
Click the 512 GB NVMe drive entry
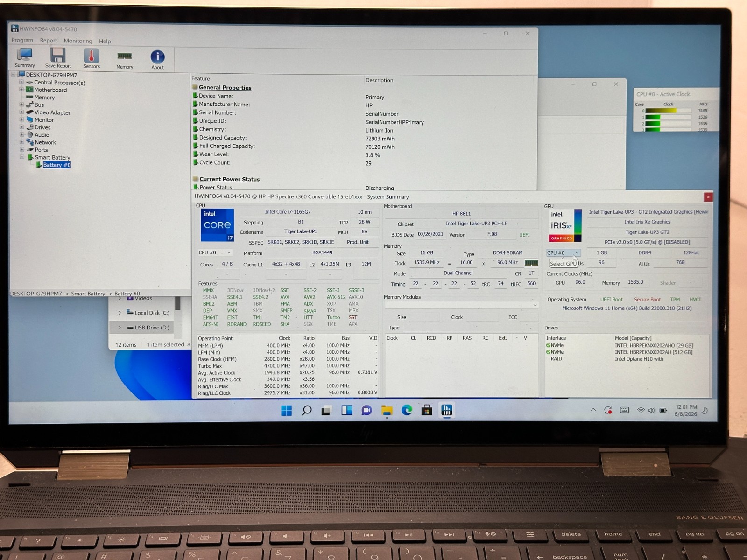coord(619,352)
